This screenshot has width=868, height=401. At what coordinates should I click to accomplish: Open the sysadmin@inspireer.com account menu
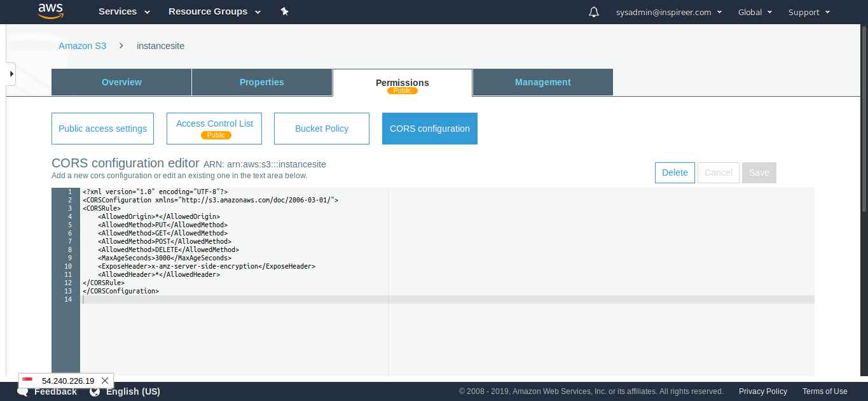[x=669, y=12]
